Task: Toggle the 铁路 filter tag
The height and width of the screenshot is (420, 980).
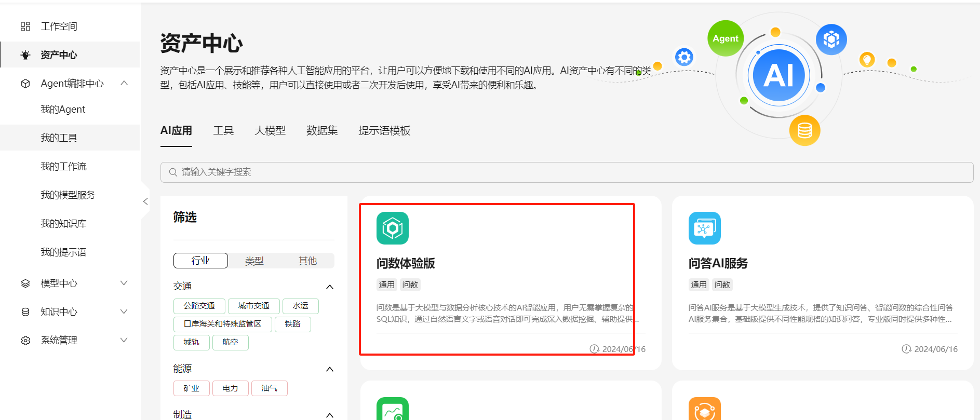Action: click(293, 324)
